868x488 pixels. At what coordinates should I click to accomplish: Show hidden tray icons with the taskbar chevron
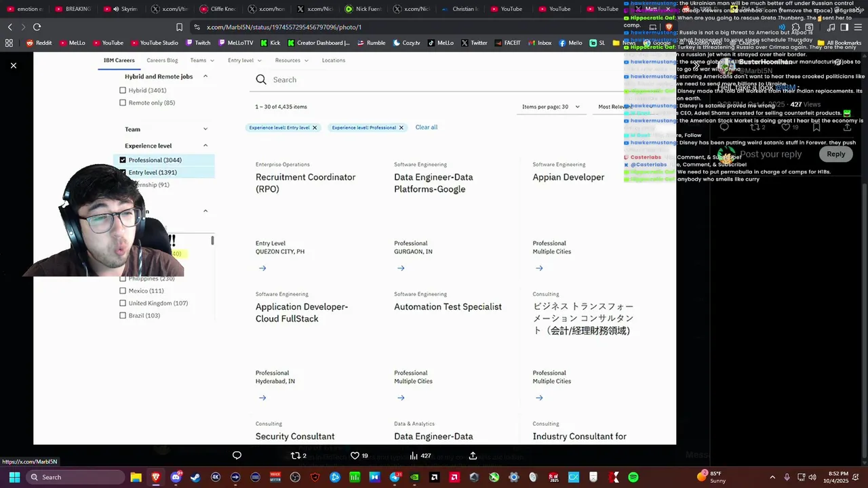772,477
